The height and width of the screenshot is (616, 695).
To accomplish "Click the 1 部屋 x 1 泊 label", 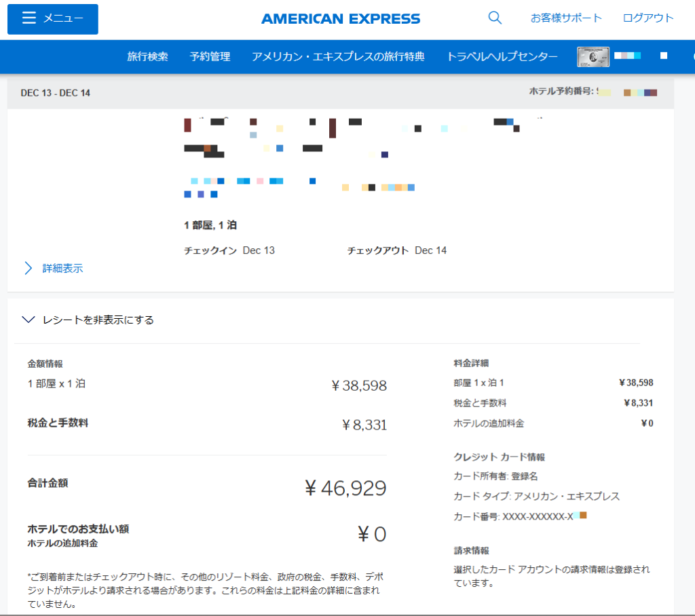I will 56,384.
